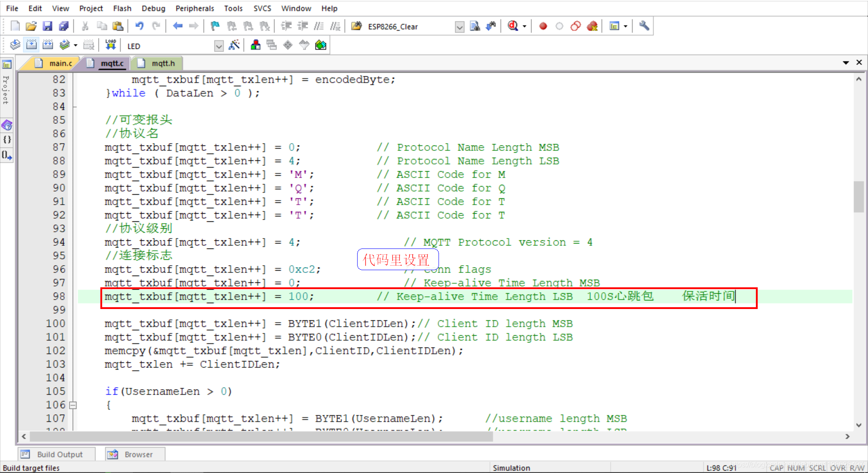Open the Flash menu
868x473 pixels.
122,8
